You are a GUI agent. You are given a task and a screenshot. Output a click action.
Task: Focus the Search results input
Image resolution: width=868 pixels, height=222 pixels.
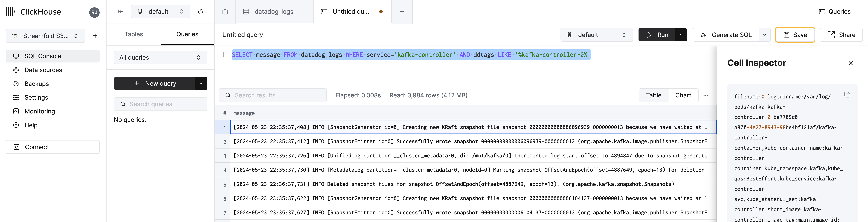(273, 95)
